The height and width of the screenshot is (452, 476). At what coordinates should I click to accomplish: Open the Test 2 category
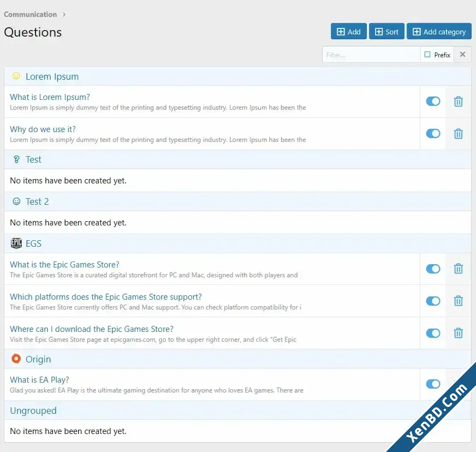coord(37,201)
